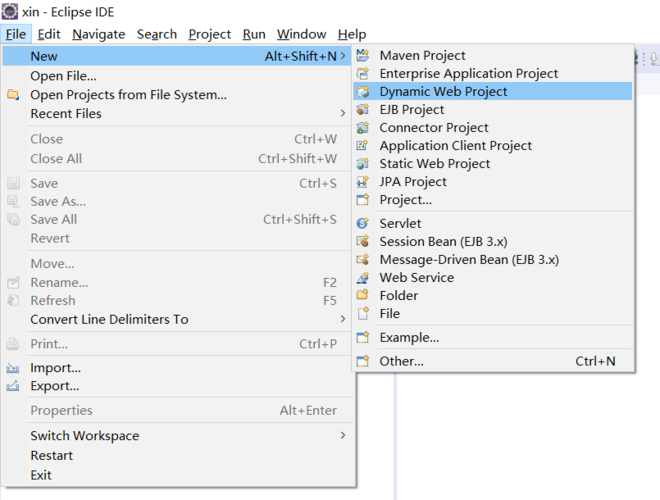This screenshot has width=660, height=500.
Task: Expand the New submenu arrow
Action: coord(343,56)
